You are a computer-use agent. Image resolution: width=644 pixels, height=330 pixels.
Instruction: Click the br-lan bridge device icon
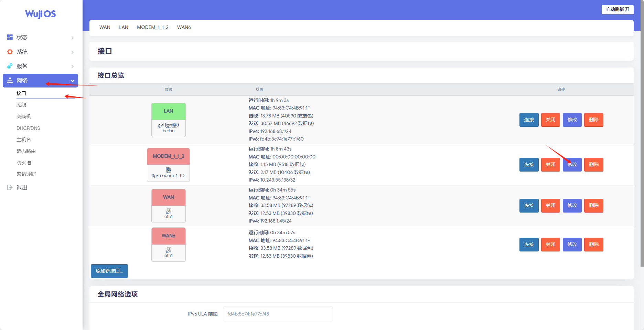[x=168, y=125]
